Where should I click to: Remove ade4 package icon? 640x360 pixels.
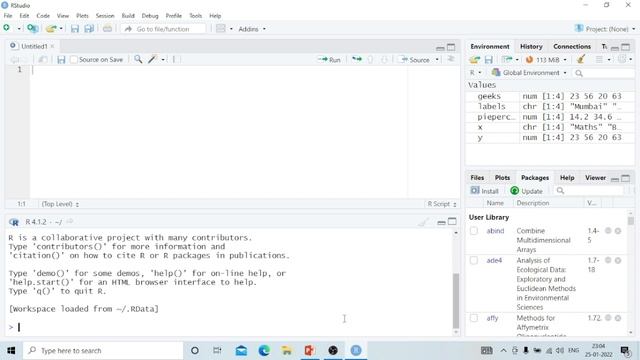618,260
